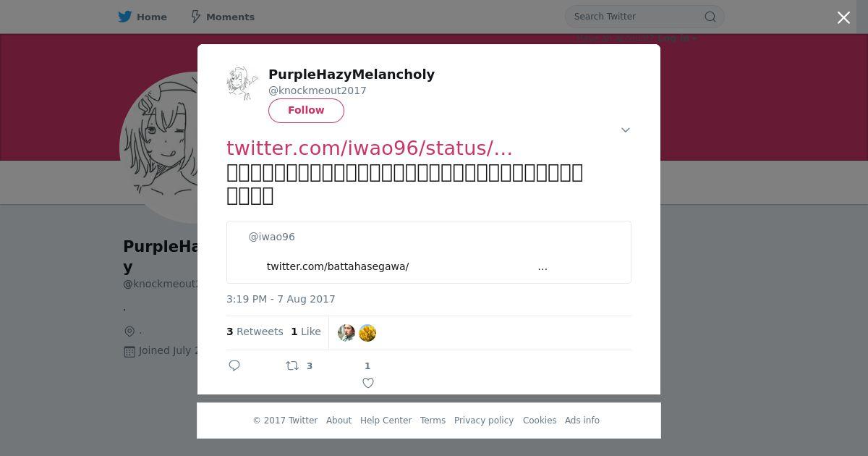Open the twitter.com/iwao96/status link
Screen dimensions: 868x456
[x=370, y=148]
